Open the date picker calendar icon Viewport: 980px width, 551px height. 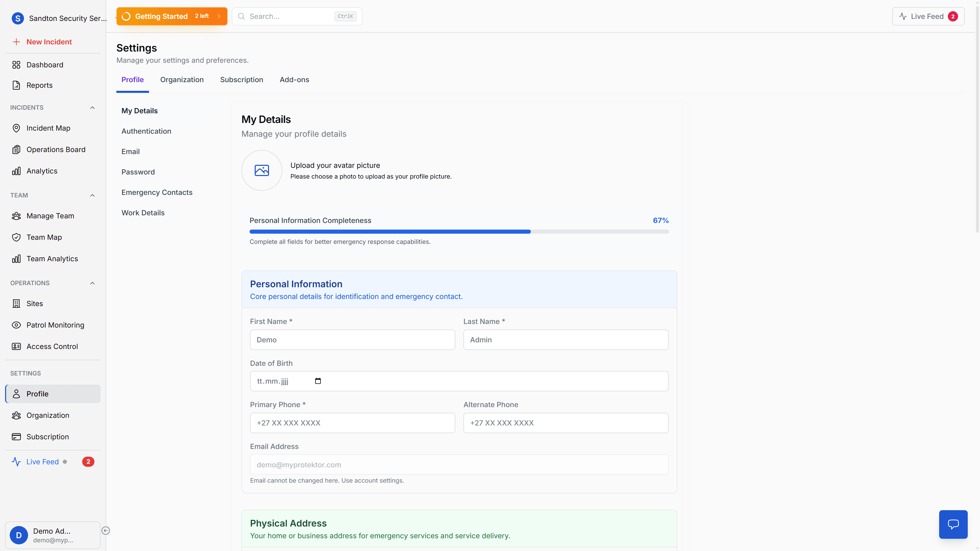tap(318, 381)
